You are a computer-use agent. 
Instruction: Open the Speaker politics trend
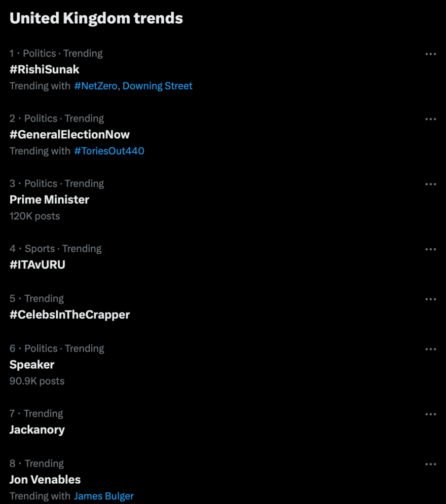[32, 365]
